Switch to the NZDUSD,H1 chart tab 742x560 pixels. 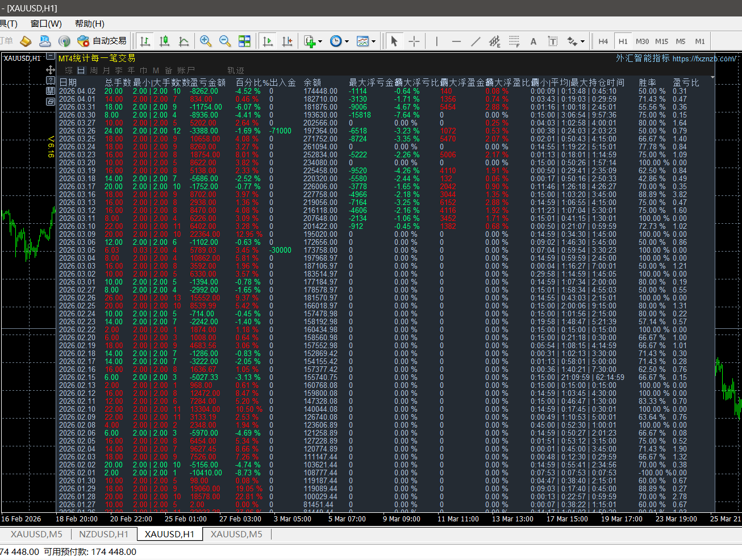(103, 534)
